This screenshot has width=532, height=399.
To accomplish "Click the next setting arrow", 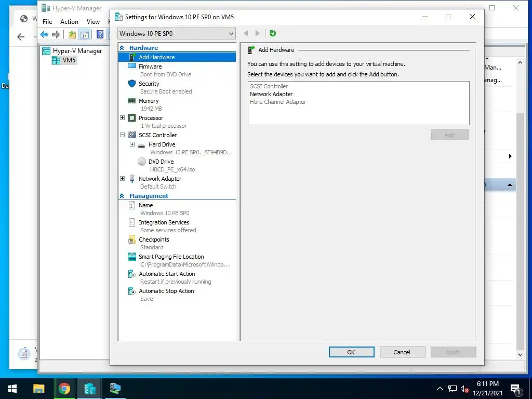I will [257, 33].
